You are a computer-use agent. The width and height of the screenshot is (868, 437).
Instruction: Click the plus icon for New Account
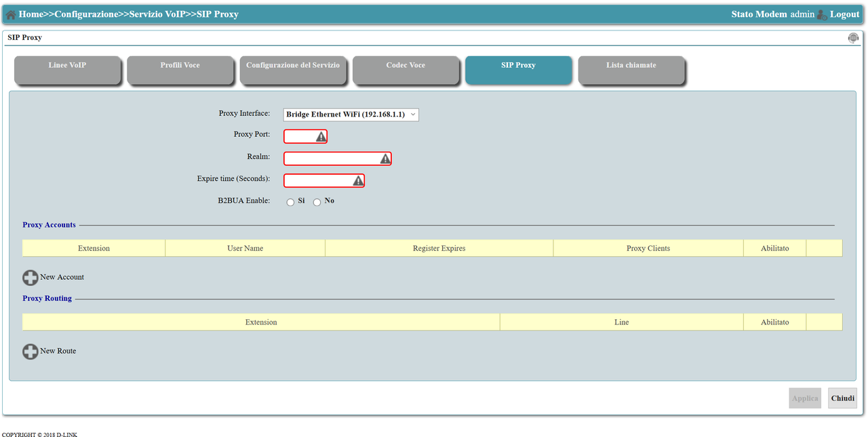coord(31,278)
